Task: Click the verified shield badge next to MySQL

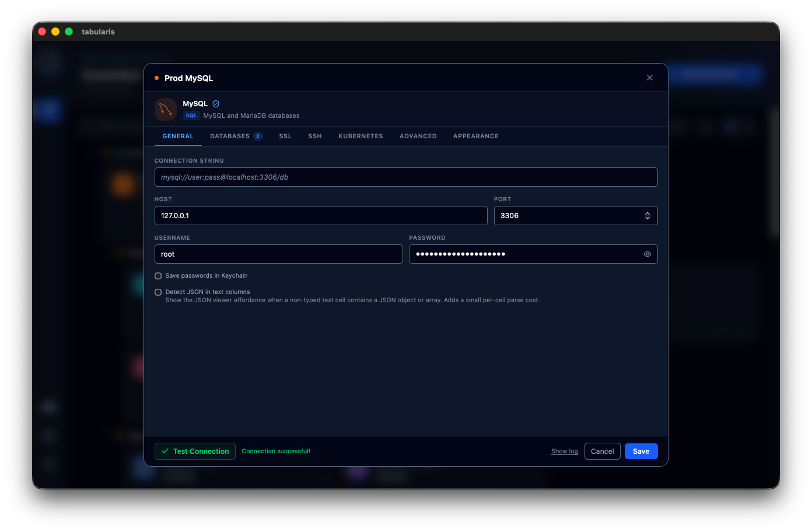Action: (216, 104)
